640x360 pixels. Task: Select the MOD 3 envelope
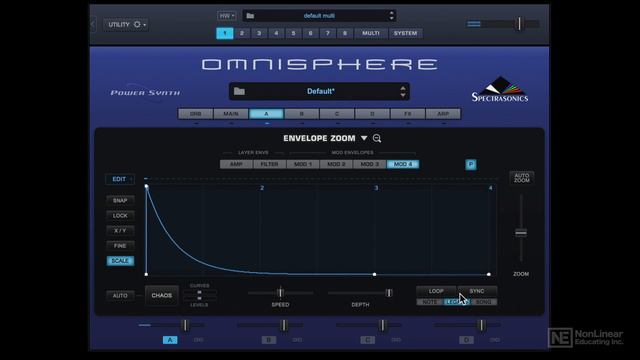(370, 164)
